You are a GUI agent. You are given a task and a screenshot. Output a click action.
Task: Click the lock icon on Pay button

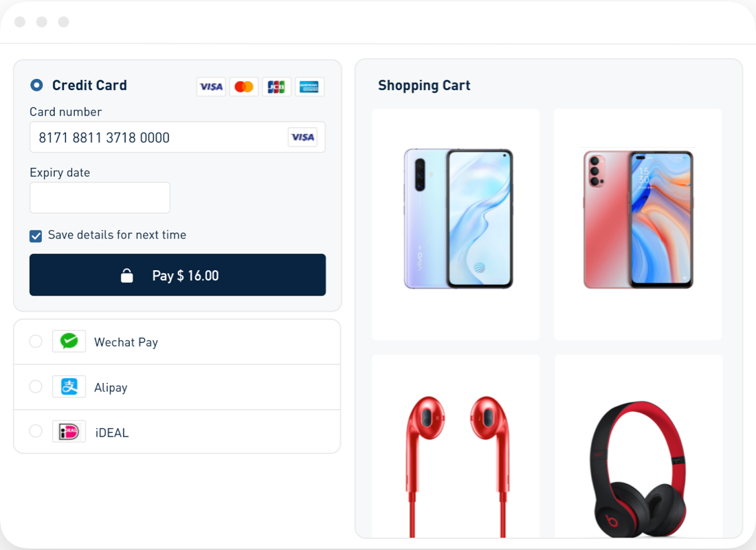click(127, 276)
